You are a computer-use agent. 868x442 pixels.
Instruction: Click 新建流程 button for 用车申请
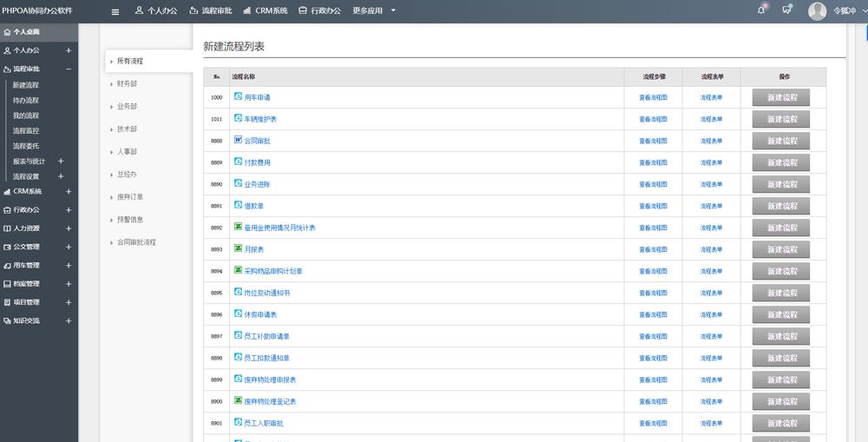coord(780,97)
